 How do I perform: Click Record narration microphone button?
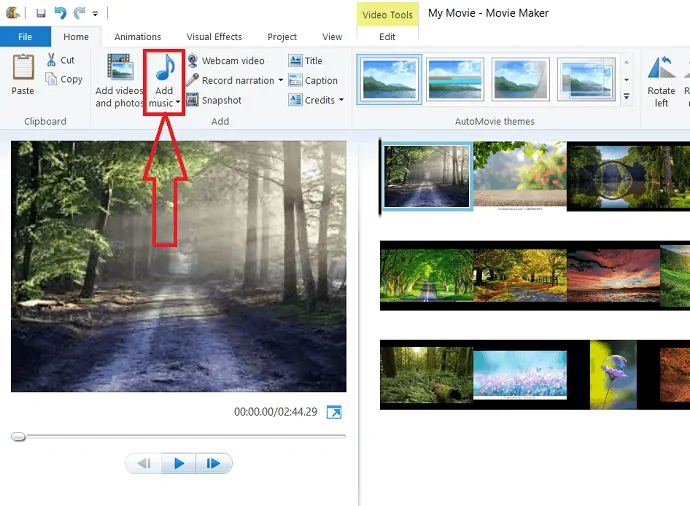[230, 81]
